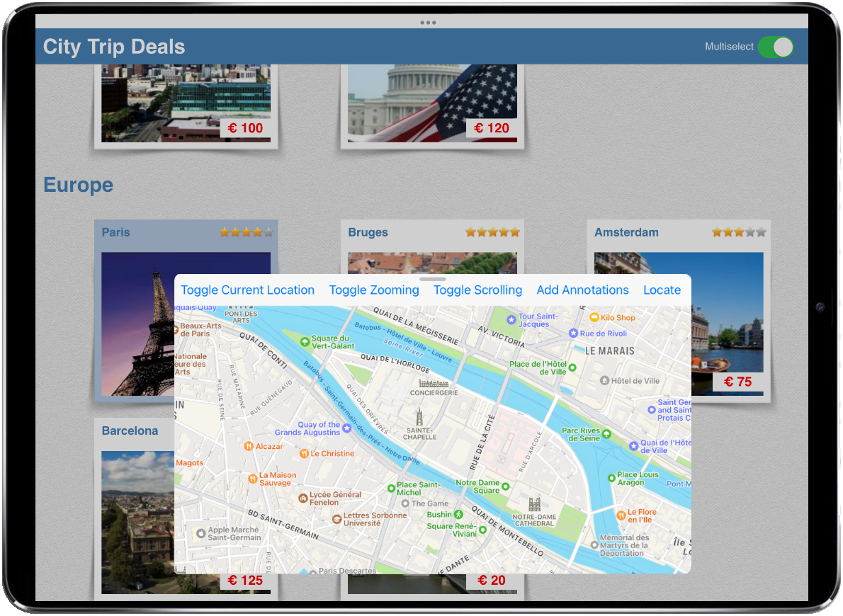843x616 pixels.
Task: Select the Alcazar restaurant pin
Action: pos(249,446)
